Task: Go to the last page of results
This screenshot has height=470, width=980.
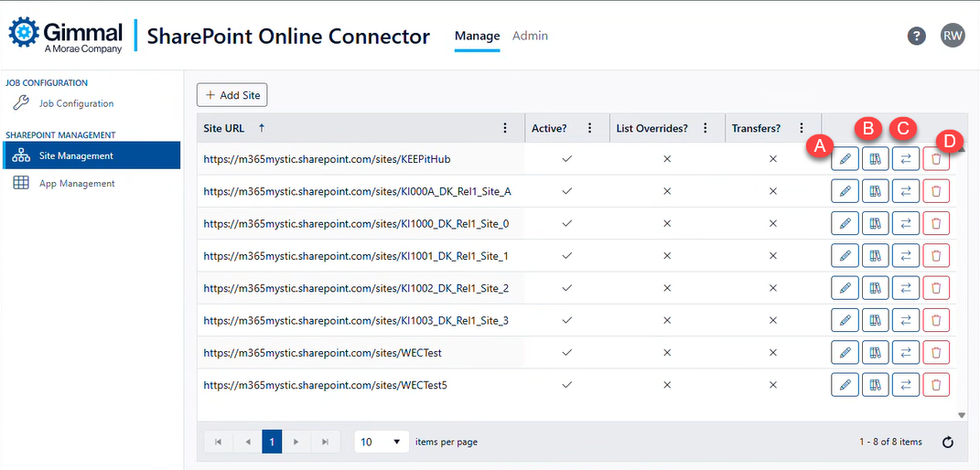Action: click(x=325, y=442)
